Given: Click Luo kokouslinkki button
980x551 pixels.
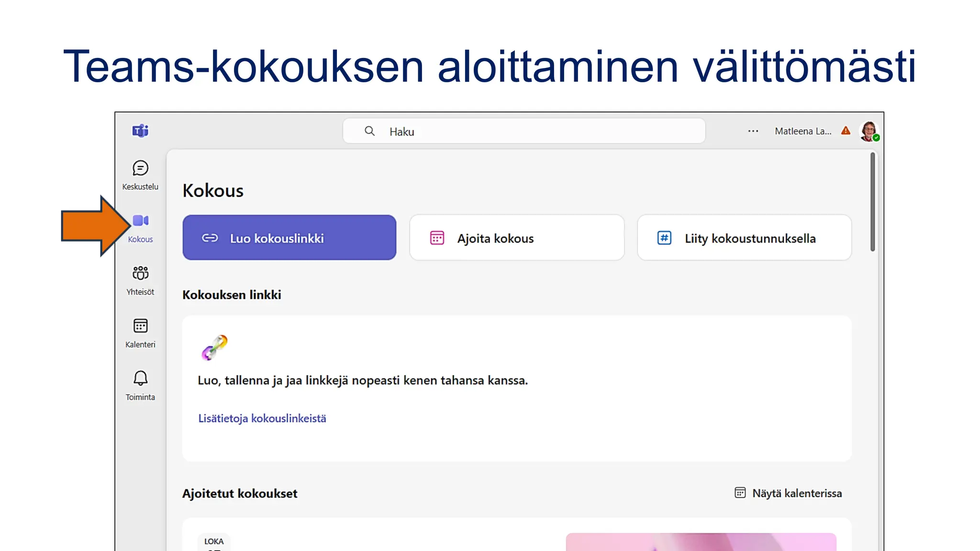Looking at the screenshot, I should pos(290,238).
